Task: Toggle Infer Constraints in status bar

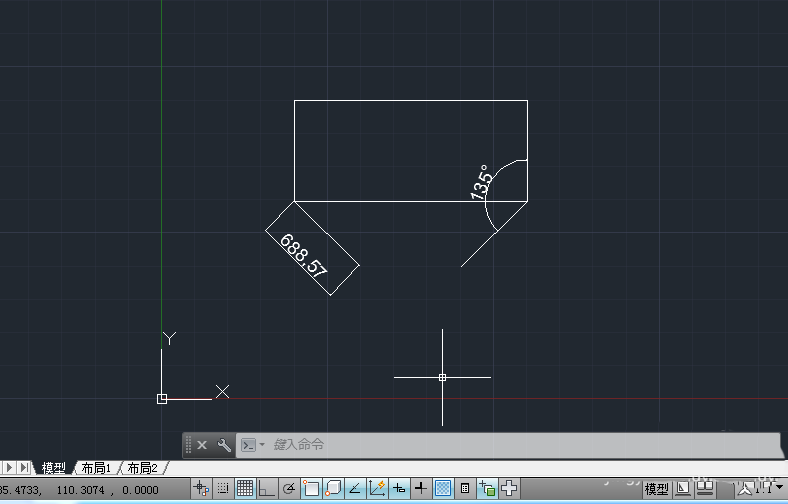Action: click(x=201, y=488)
